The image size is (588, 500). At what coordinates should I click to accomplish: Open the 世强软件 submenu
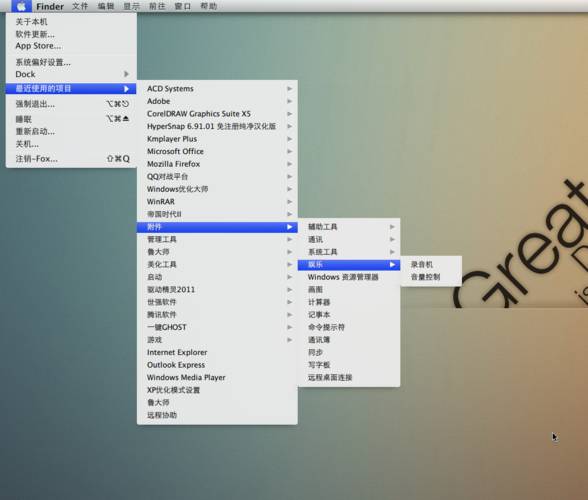[217, 302]
